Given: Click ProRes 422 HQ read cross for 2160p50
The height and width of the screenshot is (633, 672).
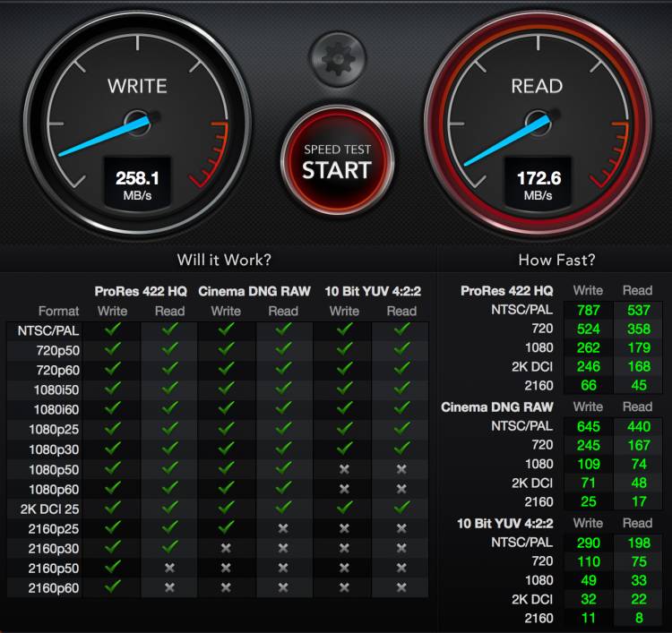Looking at the screenshot, I should pos(169,568).
